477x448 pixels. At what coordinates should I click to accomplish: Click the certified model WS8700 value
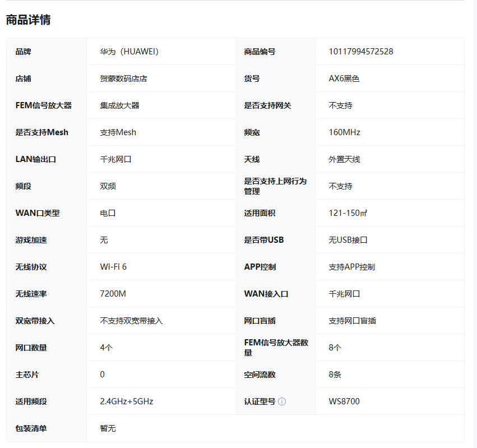[343, 401]
